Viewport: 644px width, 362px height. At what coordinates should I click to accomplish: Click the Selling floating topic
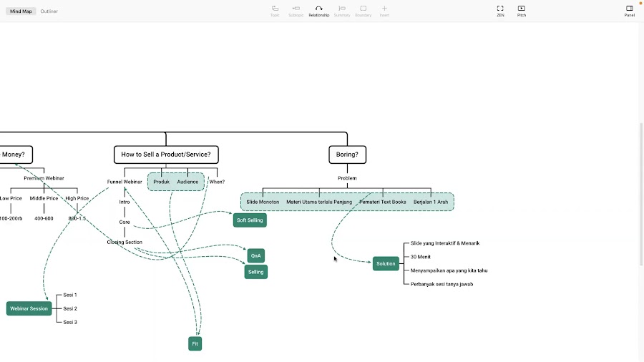tap(256, 272)
